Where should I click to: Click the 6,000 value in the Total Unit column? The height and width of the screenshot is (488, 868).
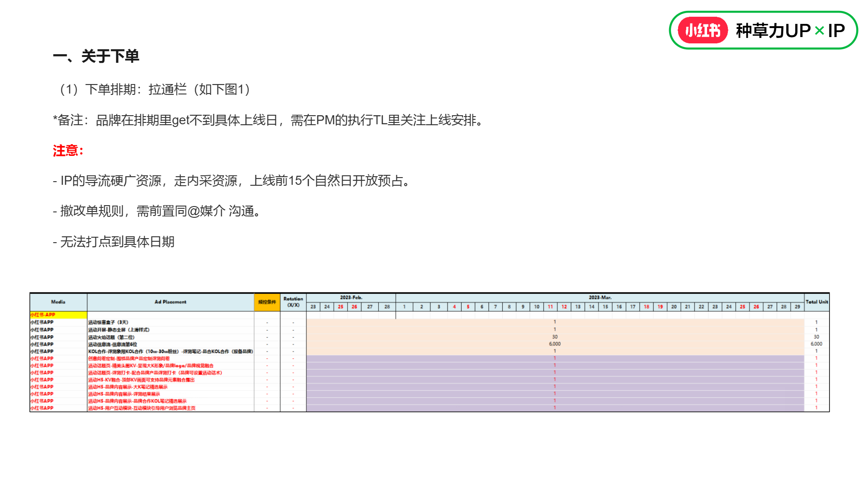point(816,344)
